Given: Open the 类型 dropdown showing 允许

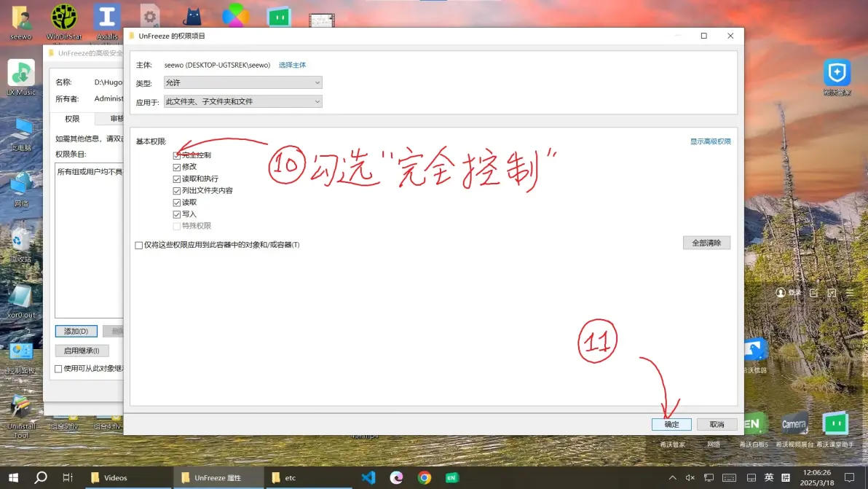Looking at the screenshot, I should [x=242, y=83].
